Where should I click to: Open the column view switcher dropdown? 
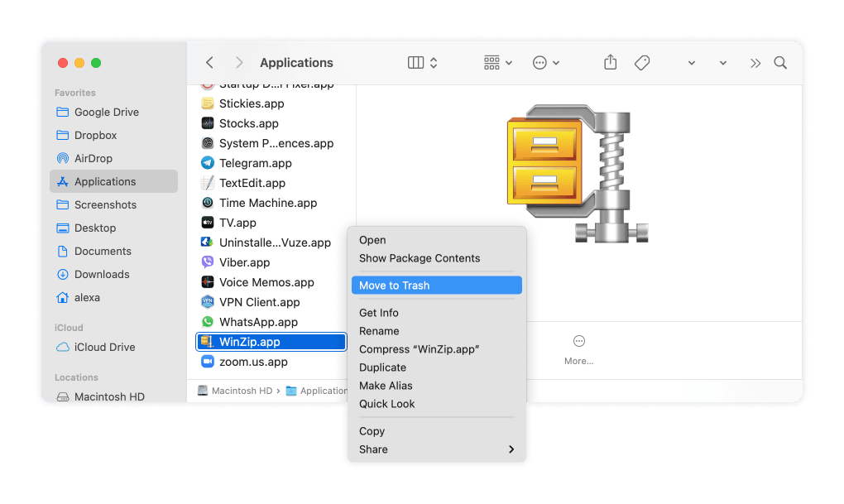[x=423, y=63]
